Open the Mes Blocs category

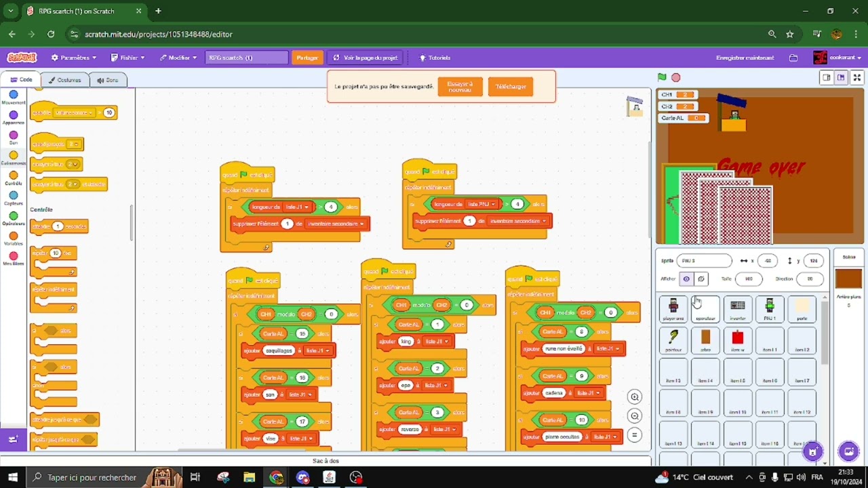[14, 259]
